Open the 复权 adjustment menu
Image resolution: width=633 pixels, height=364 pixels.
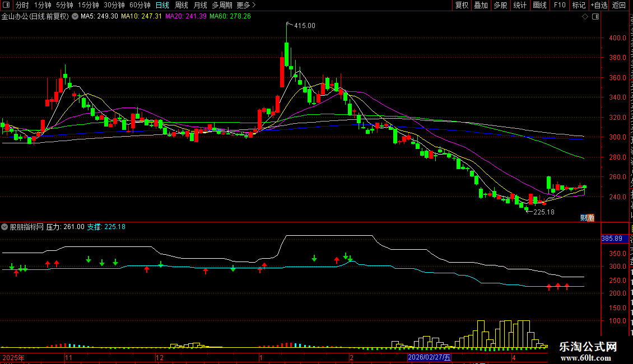coord(462,5)
